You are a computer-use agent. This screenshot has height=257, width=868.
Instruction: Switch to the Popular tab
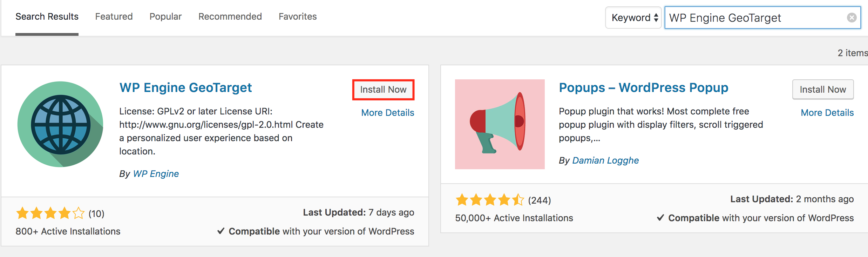coord(165,17)
